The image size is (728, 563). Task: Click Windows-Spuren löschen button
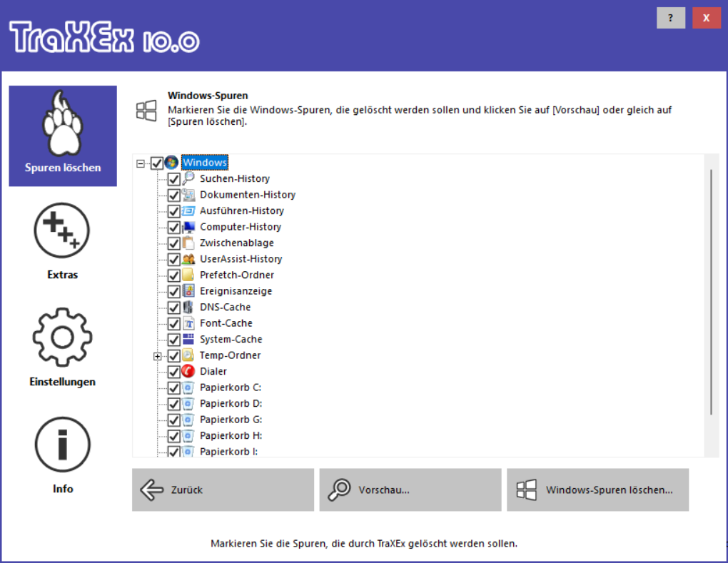(x=597, y=490)
